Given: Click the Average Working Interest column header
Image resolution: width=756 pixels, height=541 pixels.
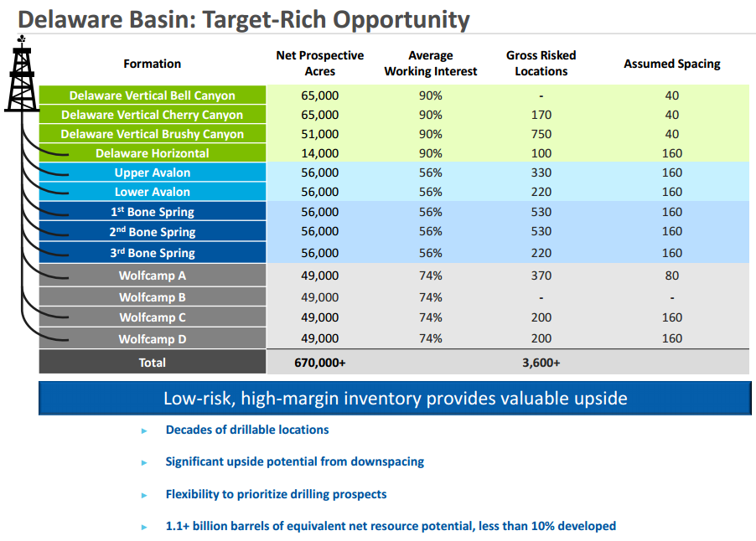Looking at the screenshot, I should 430,64.
